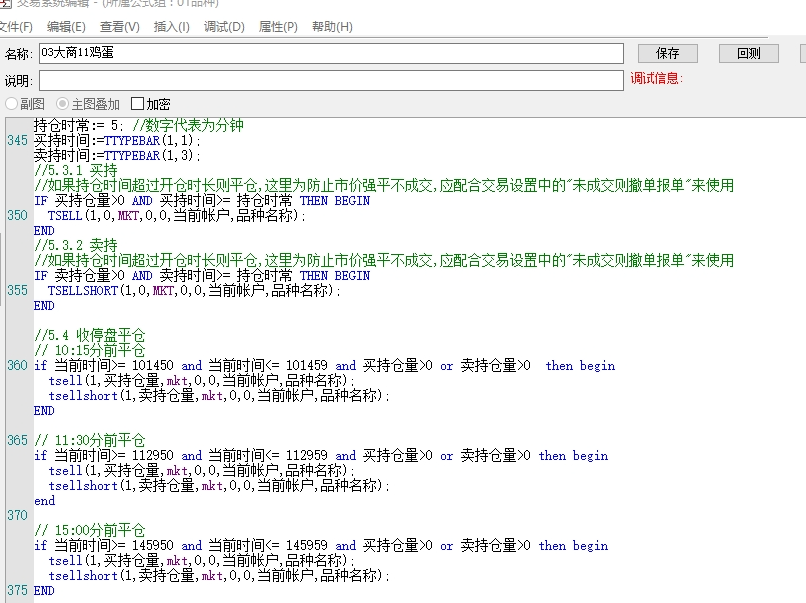Click line number 355 in gutter

17,290
